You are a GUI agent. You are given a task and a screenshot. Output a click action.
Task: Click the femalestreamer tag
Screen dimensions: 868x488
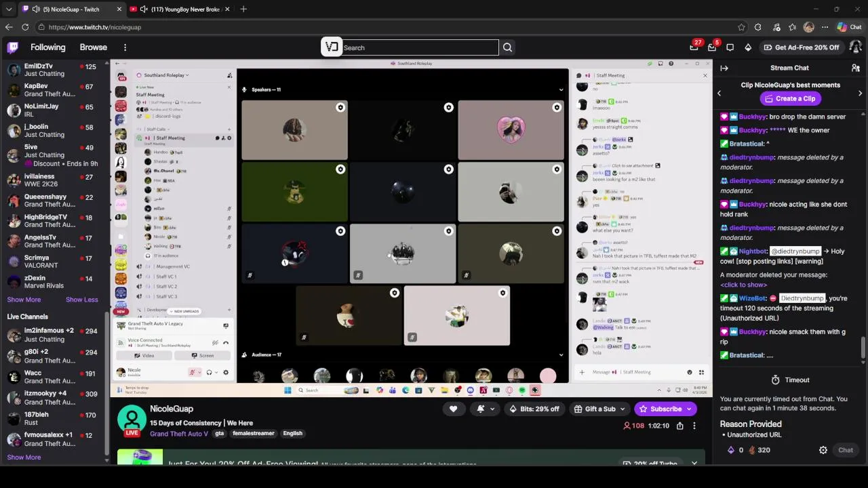point(254,434)
